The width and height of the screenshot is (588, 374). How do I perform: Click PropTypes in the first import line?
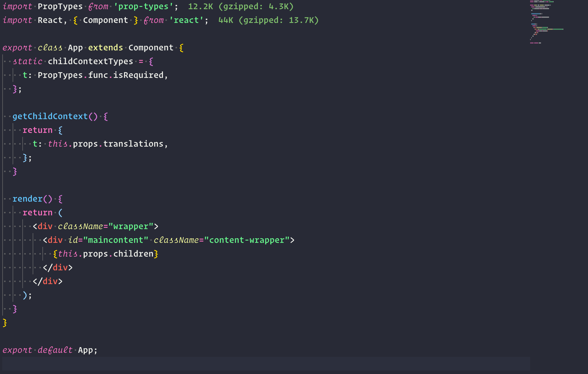click(x=60, y=7)
